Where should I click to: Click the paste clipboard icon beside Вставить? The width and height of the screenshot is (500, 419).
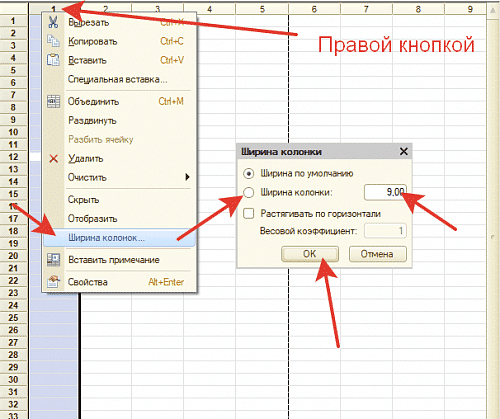pos(53,60)
